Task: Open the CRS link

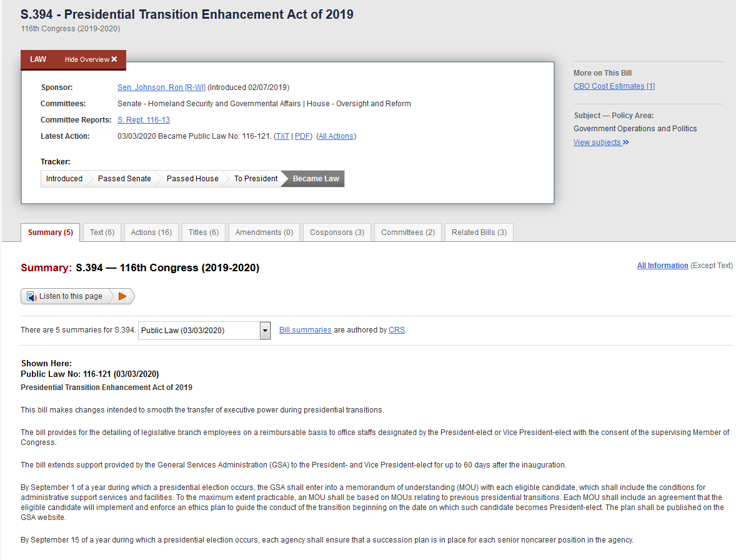Action: 397,330
